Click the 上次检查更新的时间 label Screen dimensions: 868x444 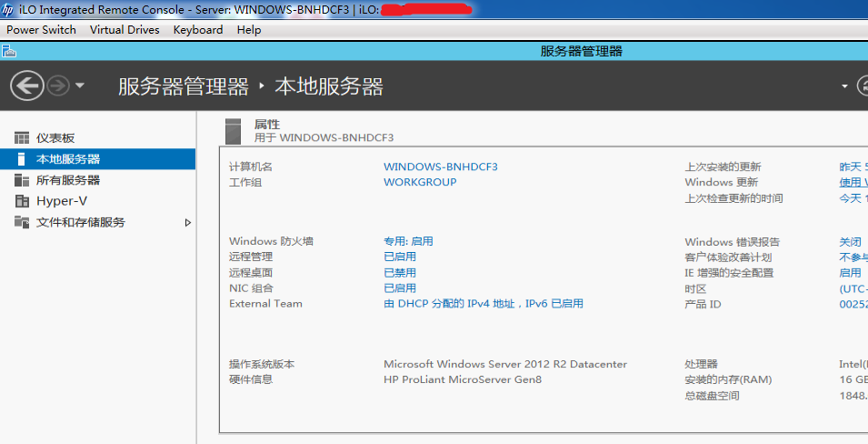(x=734, y=198)
